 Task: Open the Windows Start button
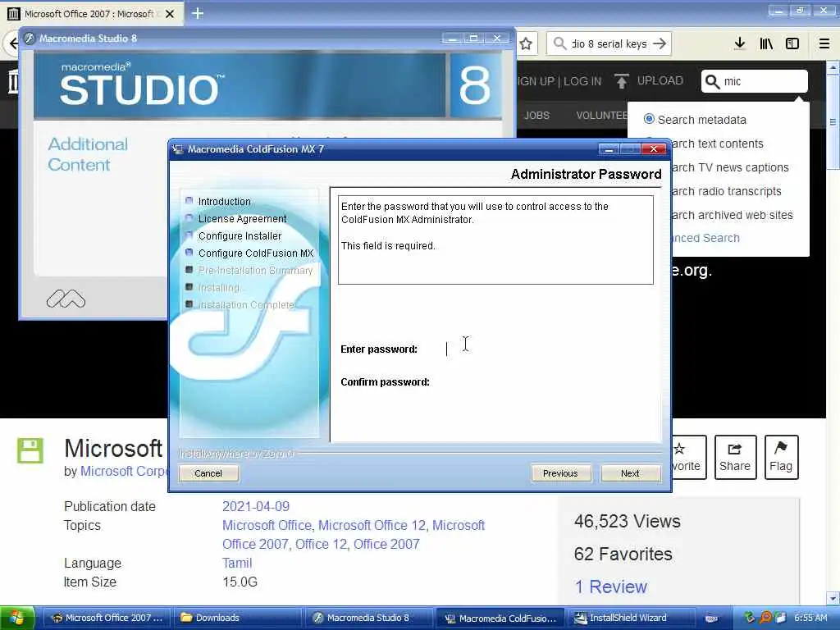pos(17,618)
